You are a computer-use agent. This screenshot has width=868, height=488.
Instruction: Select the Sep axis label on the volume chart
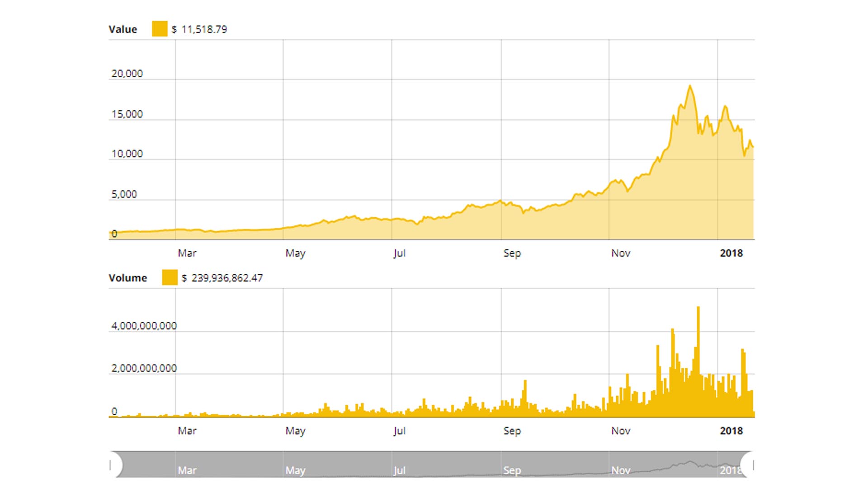[x=512, y=431]
